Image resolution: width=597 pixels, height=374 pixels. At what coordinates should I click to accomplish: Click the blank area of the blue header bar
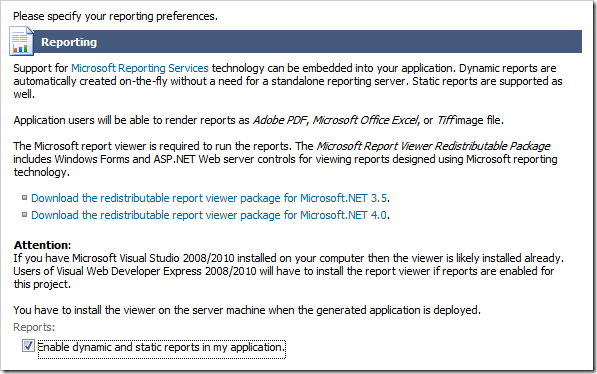click(339, 42)
